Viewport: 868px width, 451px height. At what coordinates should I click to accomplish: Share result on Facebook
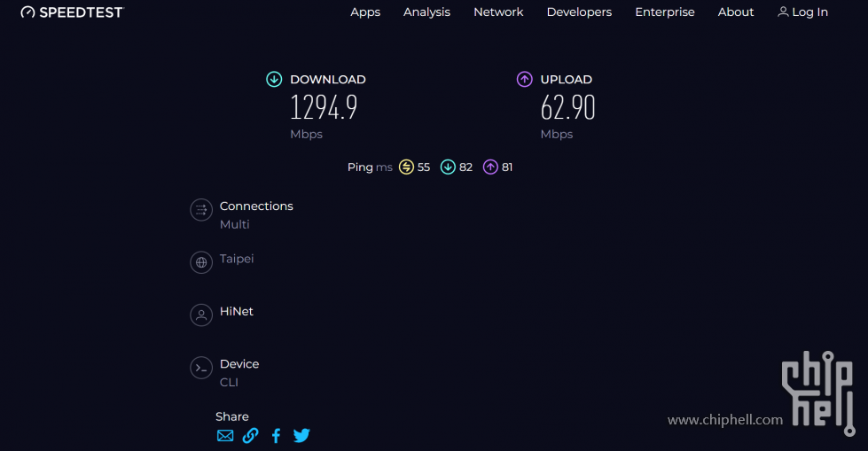[277, 436]
